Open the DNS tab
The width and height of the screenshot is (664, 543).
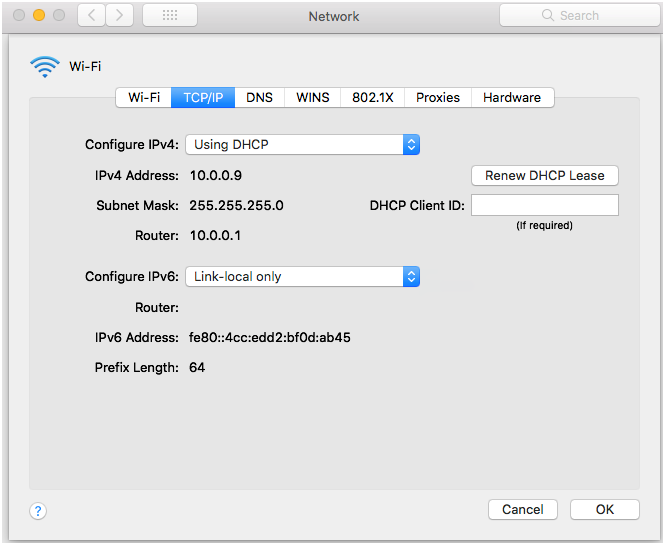[259, 97]
